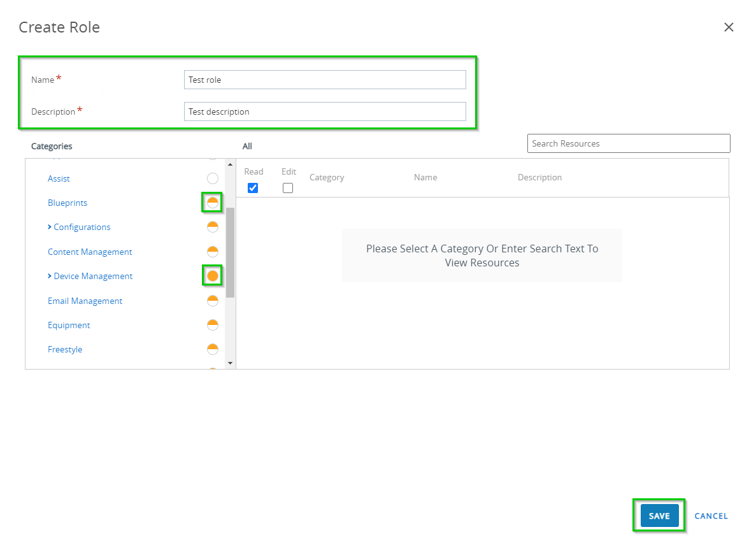Viewport: 756px width, 548px height.
Task: Switch to the All tab
Action: [247, 146]
